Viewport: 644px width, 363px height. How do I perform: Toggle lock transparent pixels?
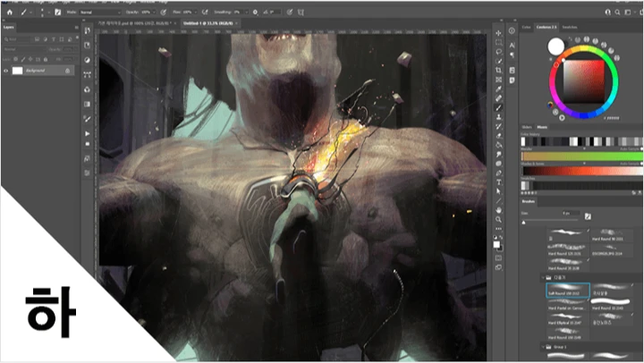15,59
